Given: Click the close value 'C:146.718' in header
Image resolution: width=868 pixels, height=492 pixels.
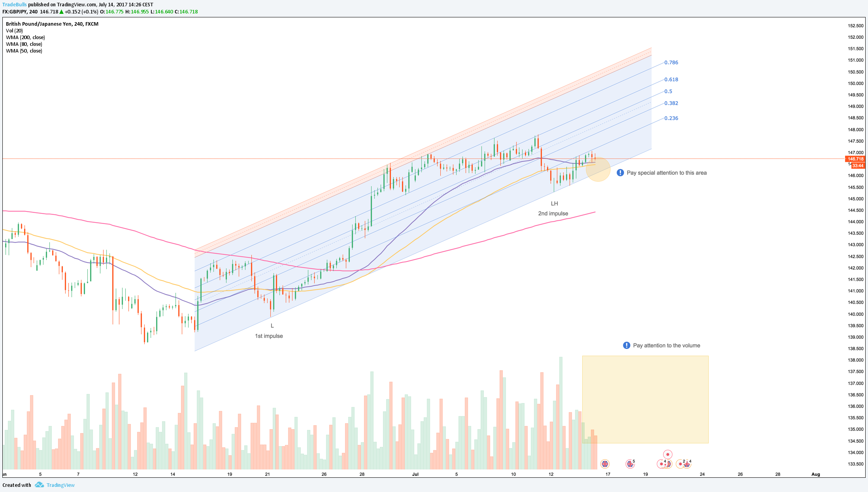Looking at the screenshot, I should [186, 12].
